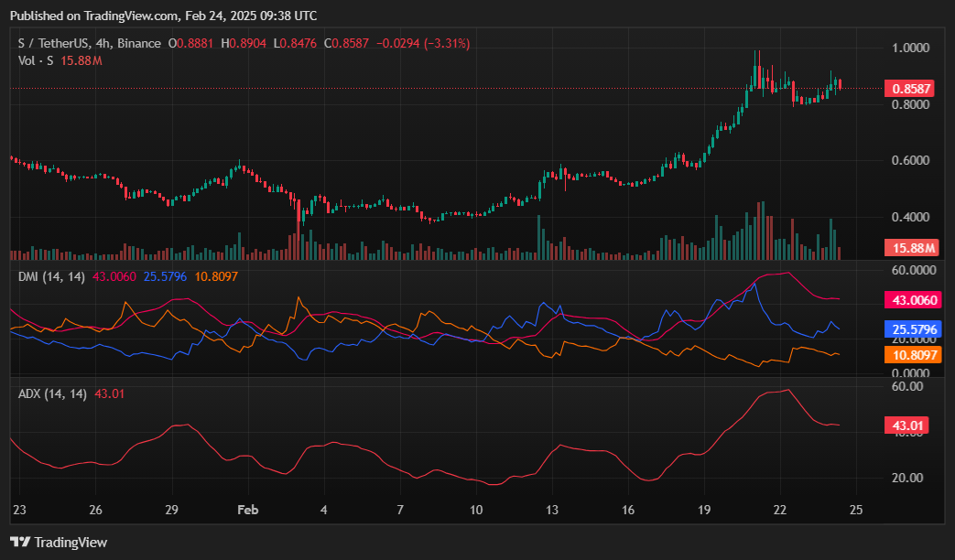This screenshot has width=955, height=560.
Task: Click the red 0.8587 last price tag
Action: pyautogui.click(x=910, y=89)
